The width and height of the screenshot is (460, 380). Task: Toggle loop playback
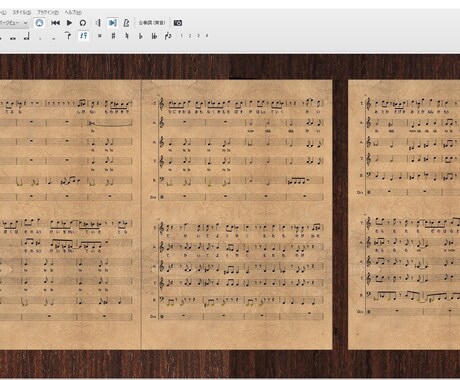click(x=83, y=23)
